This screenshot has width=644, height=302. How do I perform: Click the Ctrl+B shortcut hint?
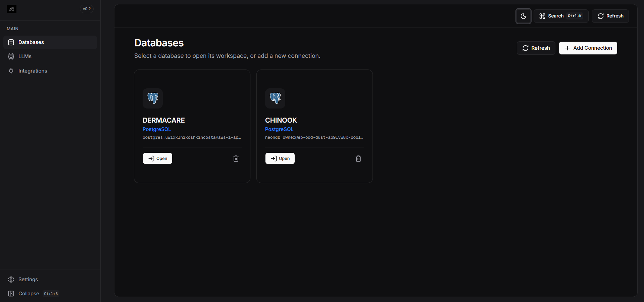click(x=51, y=294)
